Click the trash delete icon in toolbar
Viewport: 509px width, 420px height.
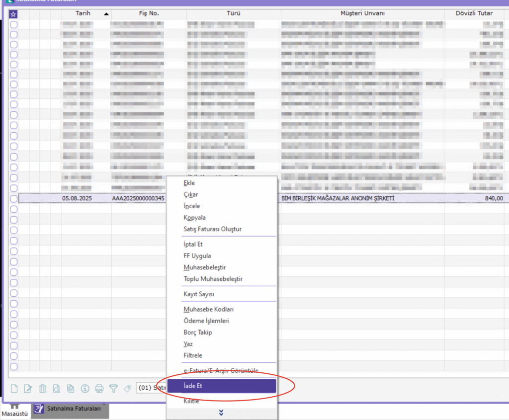(x=43, y=388)
